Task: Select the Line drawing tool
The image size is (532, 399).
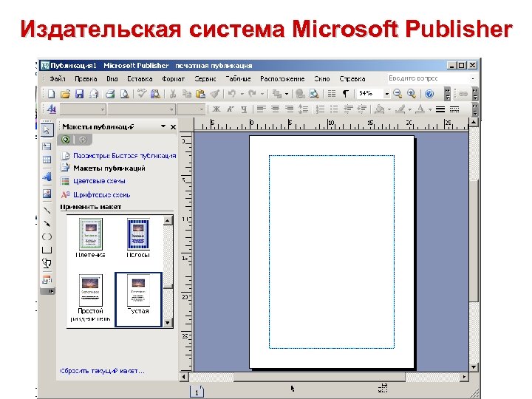Action: 47,211
